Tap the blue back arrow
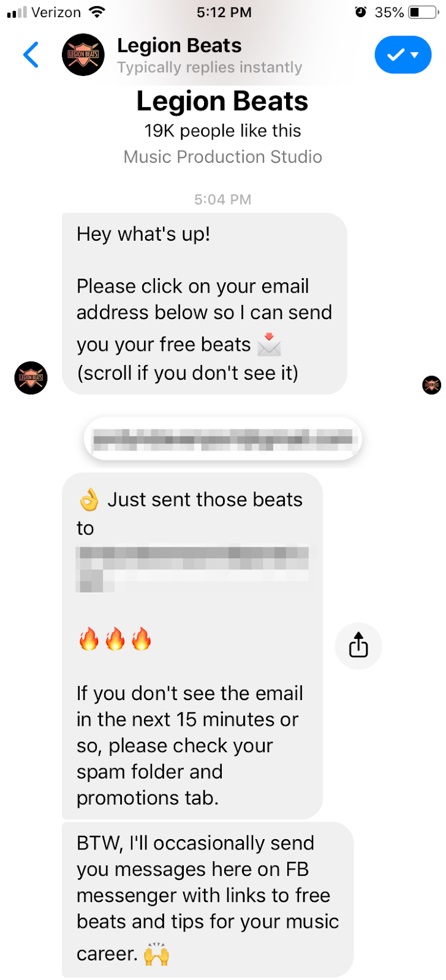Screen dimensions: 446x980 tap(31, 55)
